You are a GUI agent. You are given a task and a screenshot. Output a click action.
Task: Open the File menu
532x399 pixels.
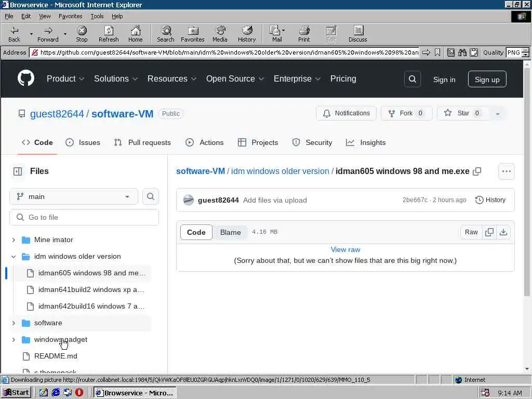9,16
